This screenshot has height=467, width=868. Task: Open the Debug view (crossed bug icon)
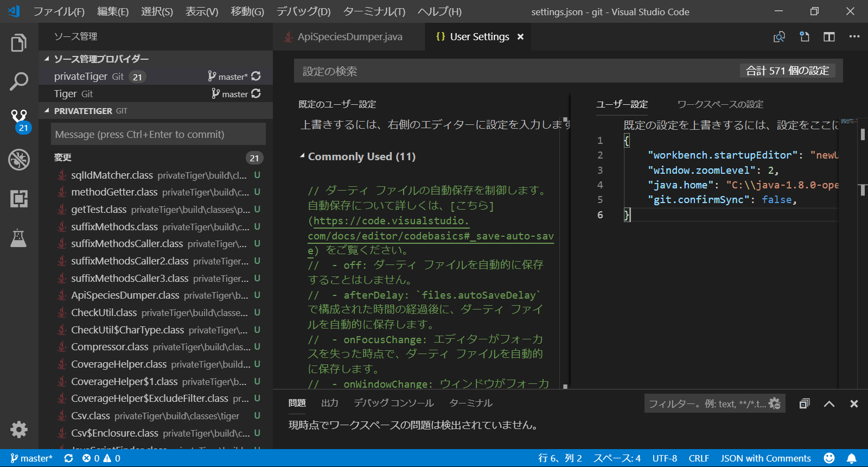coord(19,160)
